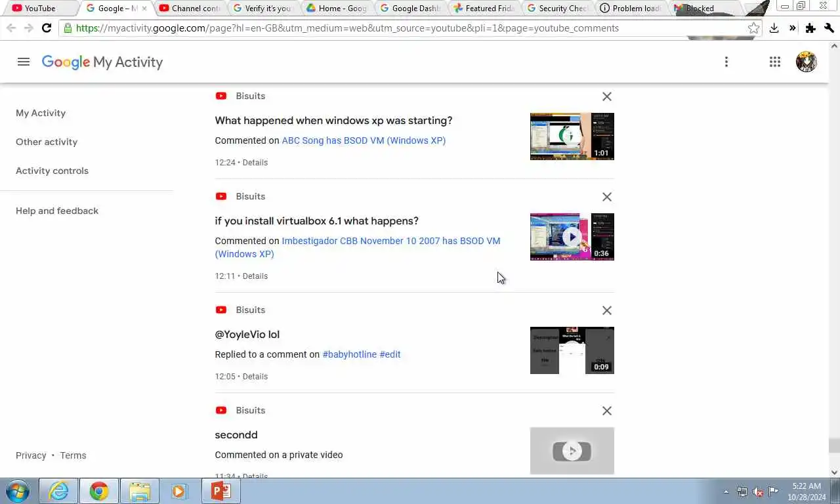View Details for the 12:24 activity
The image size is (840, 504).
point(255,162)
